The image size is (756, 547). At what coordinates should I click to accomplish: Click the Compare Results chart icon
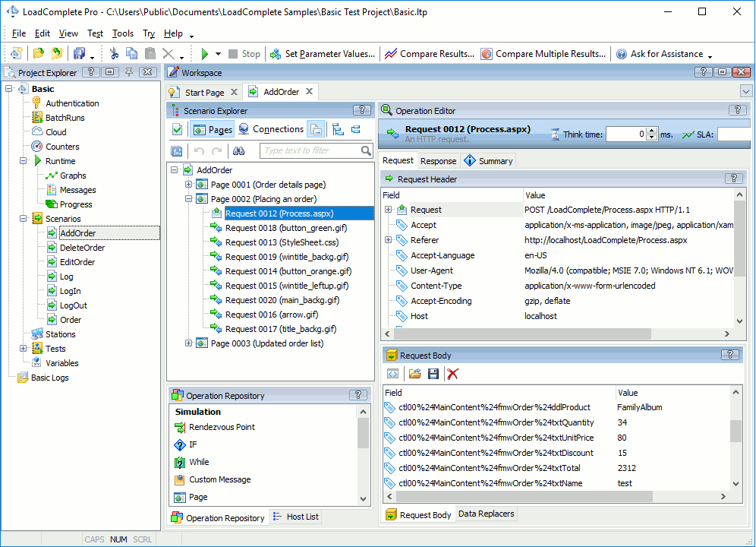[x=391, y=54]
